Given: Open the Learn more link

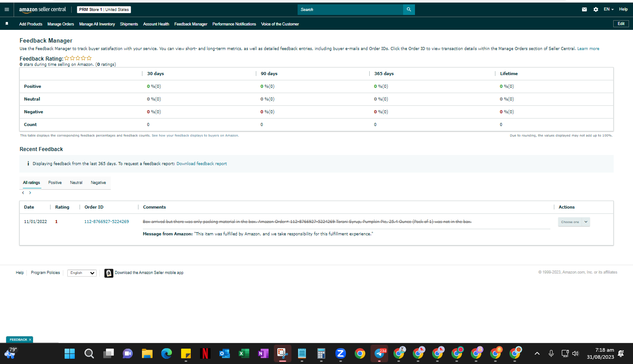Looking at the screenshot, I should [588, 49].
